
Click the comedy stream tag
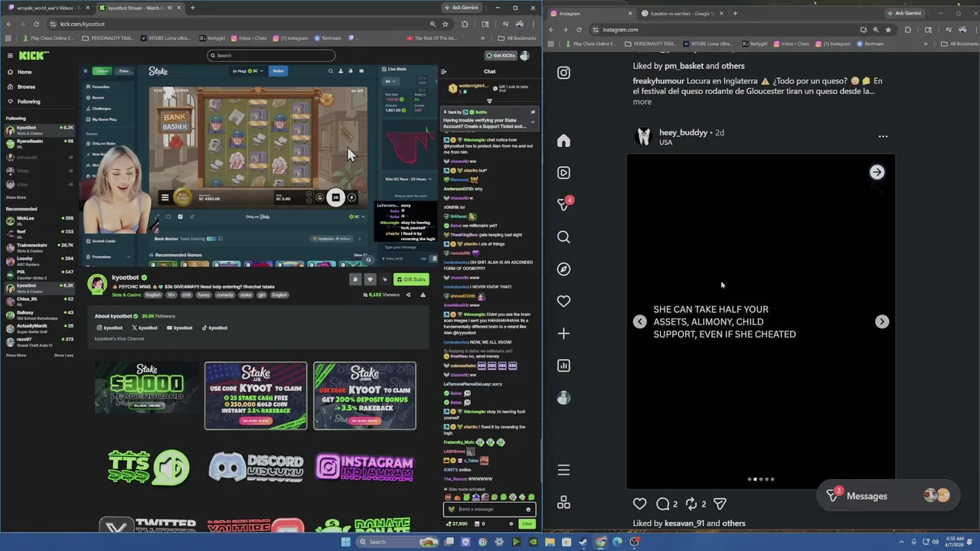click(x=224, y=295)
